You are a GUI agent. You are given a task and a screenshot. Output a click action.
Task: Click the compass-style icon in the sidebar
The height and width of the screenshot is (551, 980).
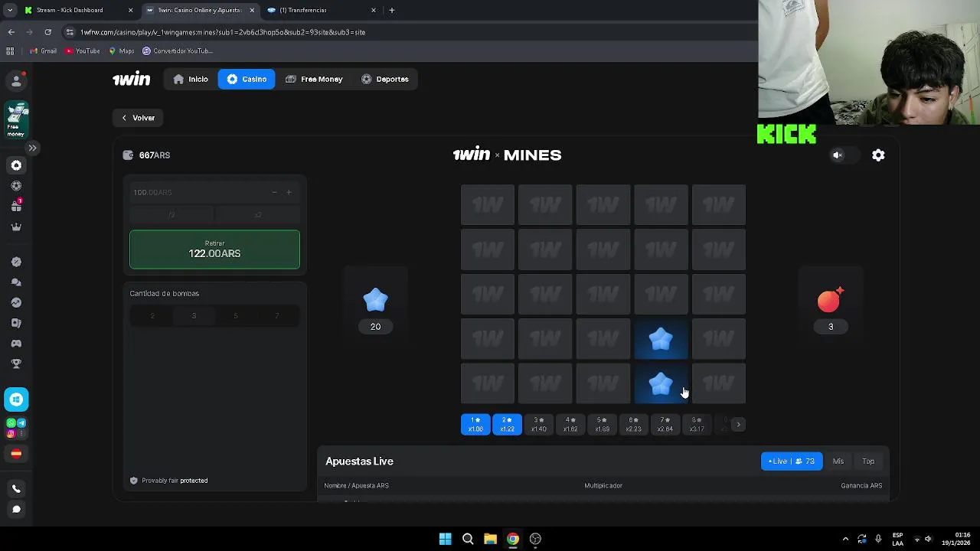16,262
